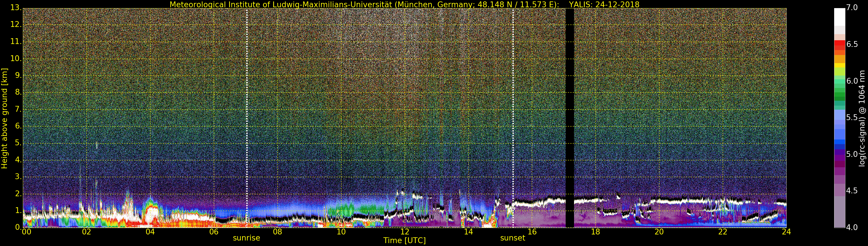Click the dark purple colorbar segment near 5.0
Screen dimensions: 868x246
pos(839,152)
